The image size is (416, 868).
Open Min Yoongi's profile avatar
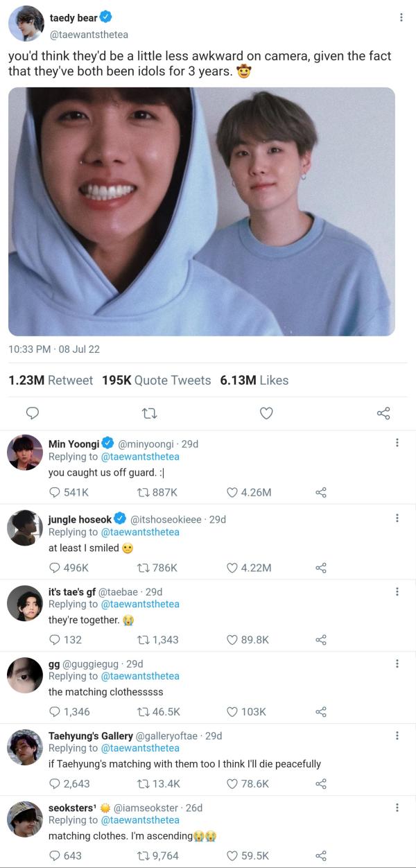pos(25,453)
